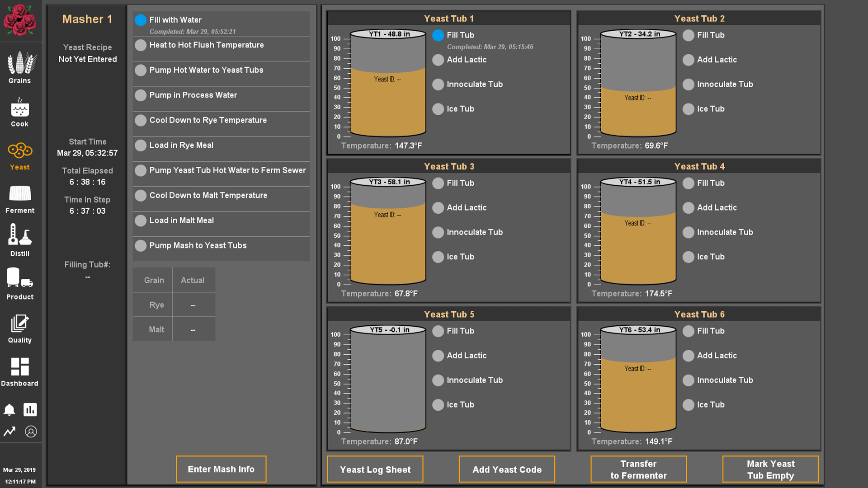The width and height of the screenshot is (868, 488).
Task: Click Transfer to Fermenter button
Action: (x=638, y=469)
